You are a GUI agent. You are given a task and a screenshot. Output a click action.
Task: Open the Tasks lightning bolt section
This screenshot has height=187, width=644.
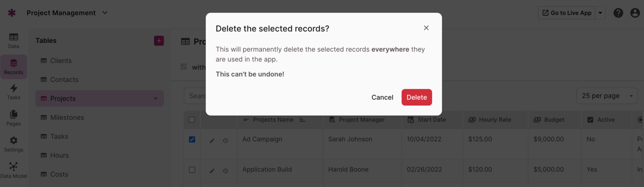pyautogui.click(x=14, y=92)
